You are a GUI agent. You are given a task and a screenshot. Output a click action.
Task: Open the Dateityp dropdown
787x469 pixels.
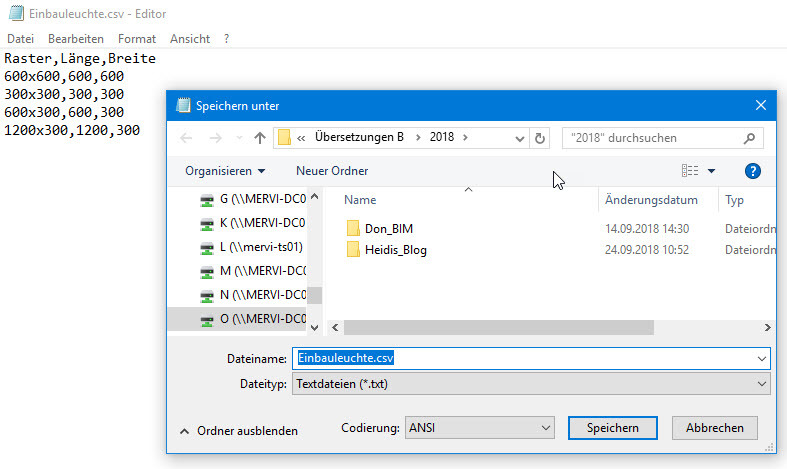tap(531, 384)
